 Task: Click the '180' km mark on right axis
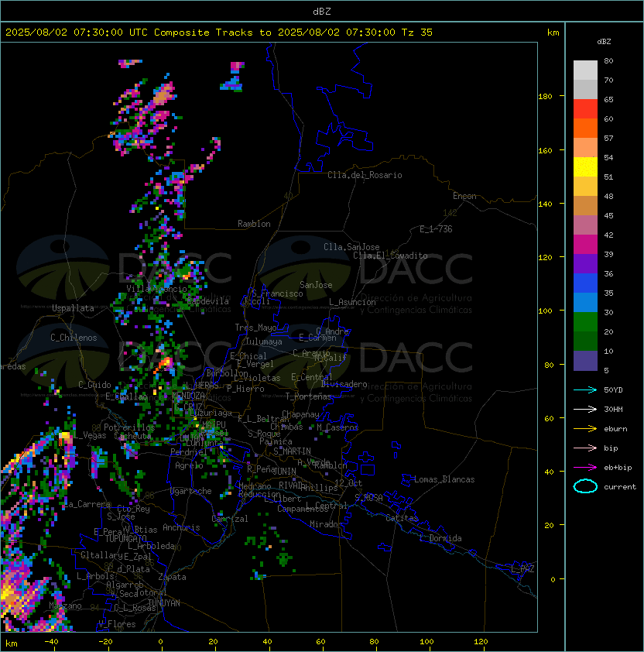point(545,97)
